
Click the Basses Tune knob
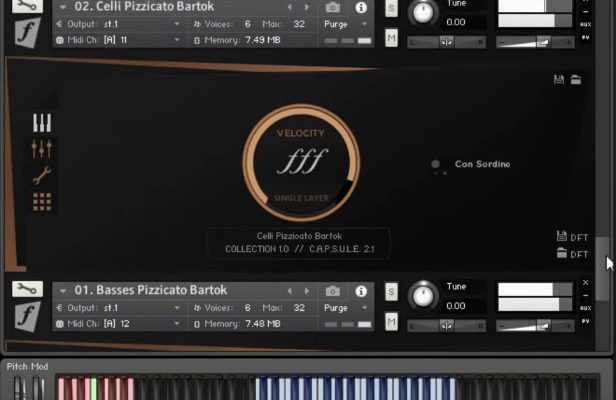[424, 296]
